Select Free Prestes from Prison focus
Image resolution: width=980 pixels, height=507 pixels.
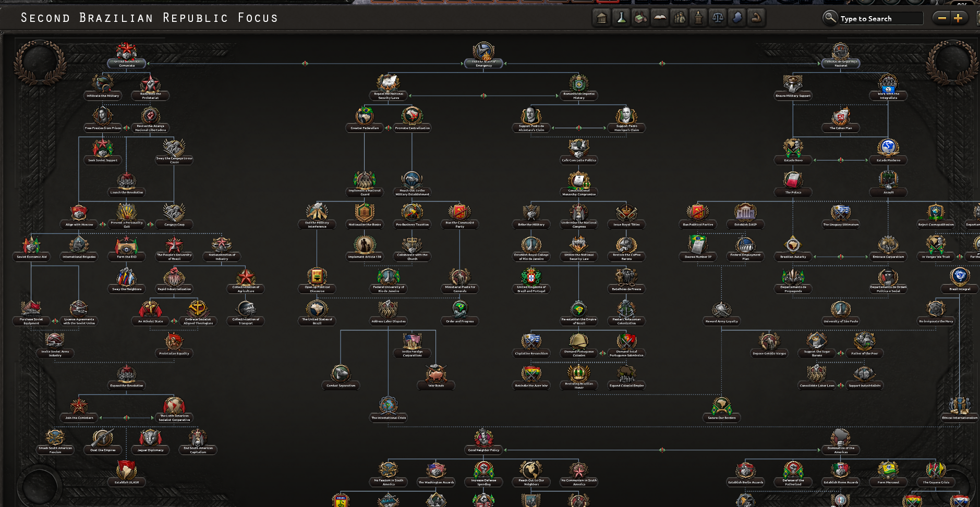pyautogui.click(x=103, y=119)
